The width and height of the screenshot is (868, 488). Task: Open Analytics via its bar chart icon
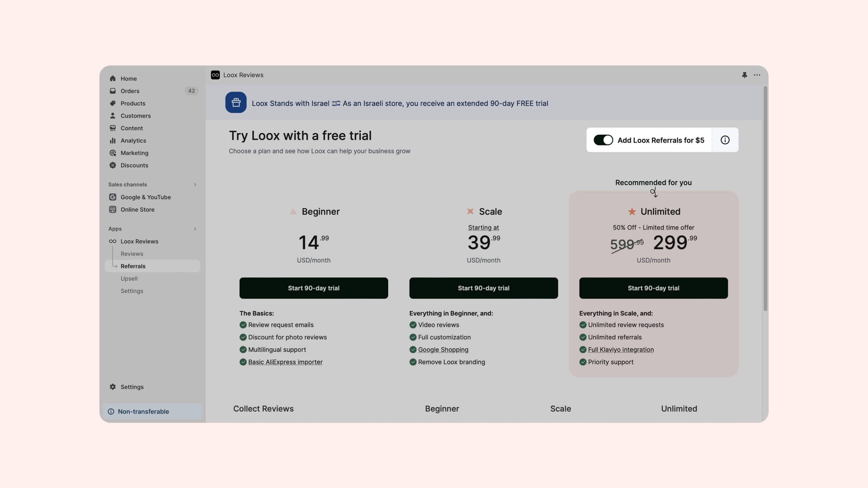click(112, 140)
